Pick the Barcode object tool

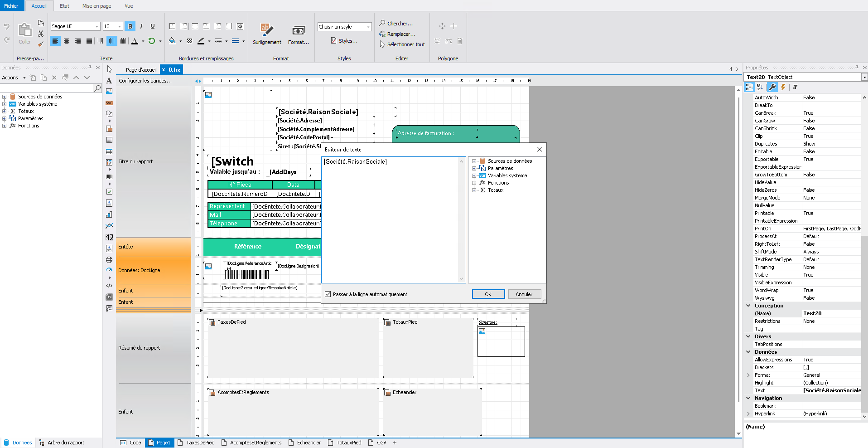tap(109, 177)
